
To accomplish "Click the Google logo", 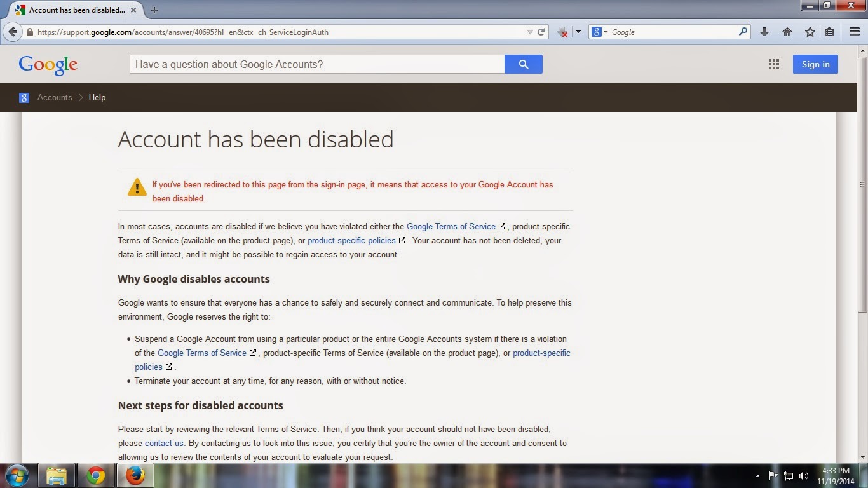I will click(x=48, y=65).
